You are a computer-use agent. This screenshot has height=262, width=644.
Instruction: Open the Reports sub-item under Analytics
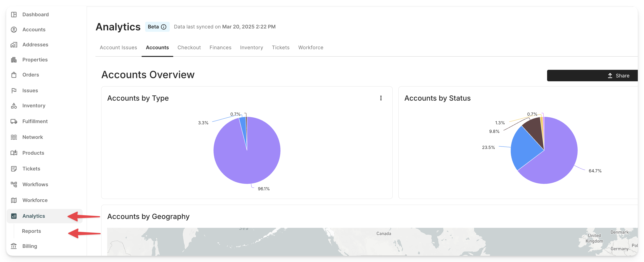pos(32,231)
